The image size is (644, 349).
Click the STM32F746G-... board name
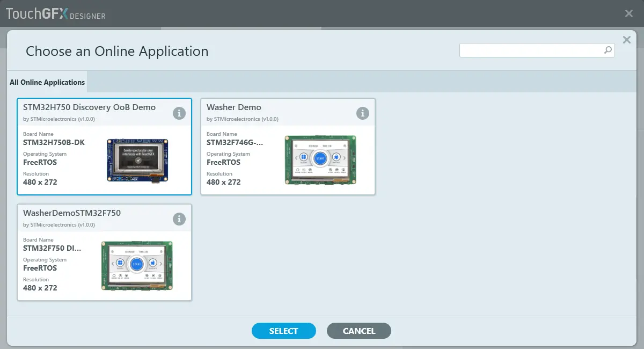pyautogui.click(x=235, y=143)
